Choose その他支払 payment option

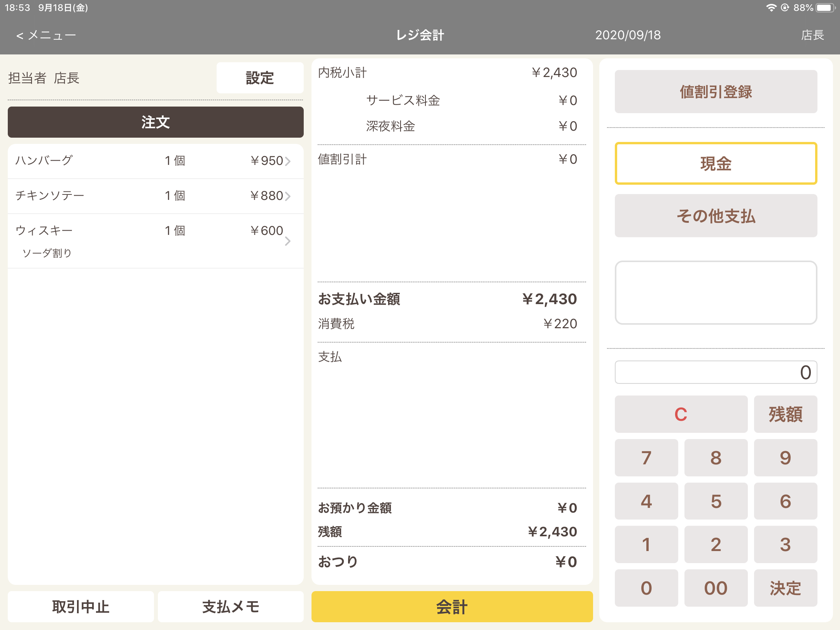click(716, 216)
